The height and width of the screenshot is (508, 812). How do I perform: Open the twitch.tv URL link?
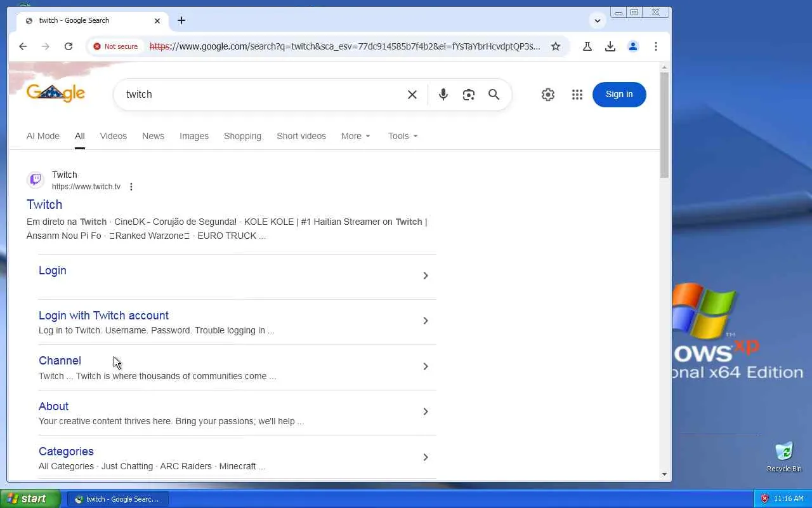(86, 187)
